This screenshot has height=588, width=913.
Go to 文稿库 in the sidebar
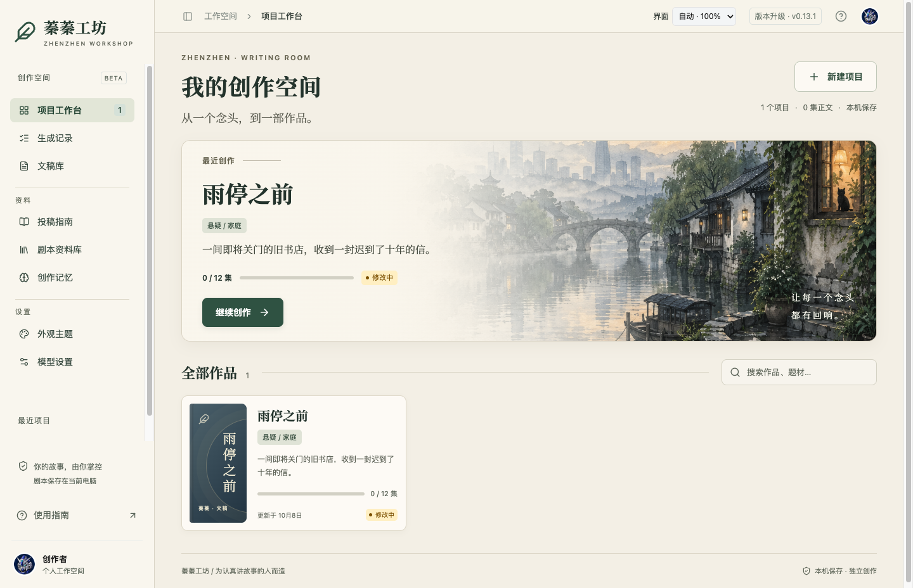point(72,166)
